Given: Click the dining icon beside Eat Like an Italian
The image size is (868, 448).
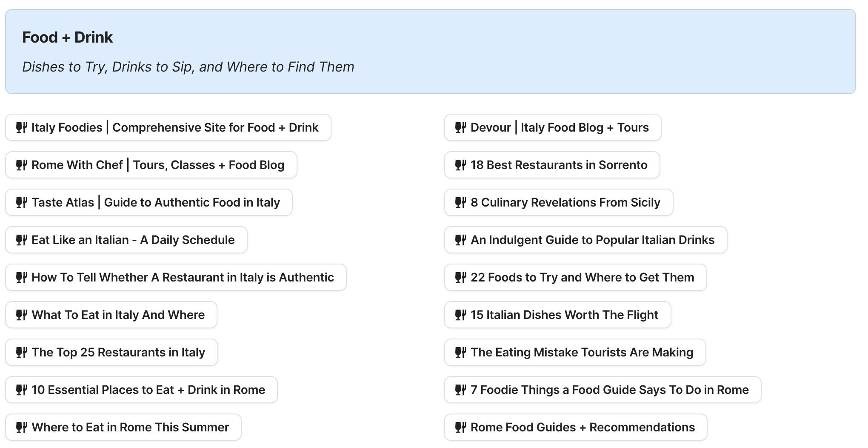Looking at the screenshot, I should (22, 240).
